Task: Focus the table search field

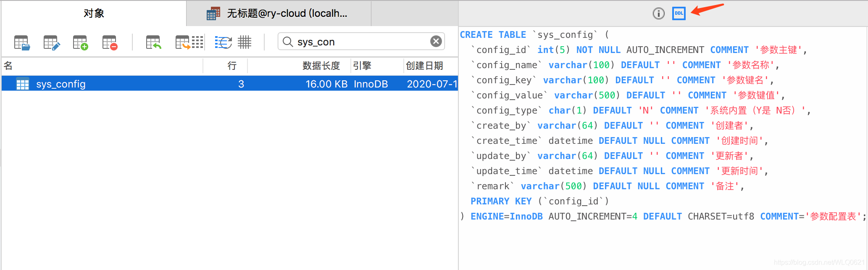Action: 361,41
